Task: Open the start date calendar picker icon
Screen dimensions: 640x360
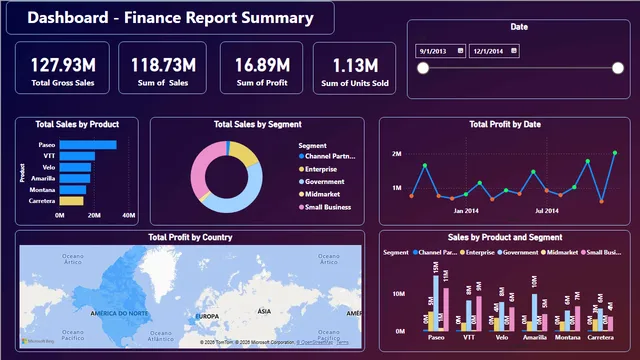Action: click(x=460, y=51)
